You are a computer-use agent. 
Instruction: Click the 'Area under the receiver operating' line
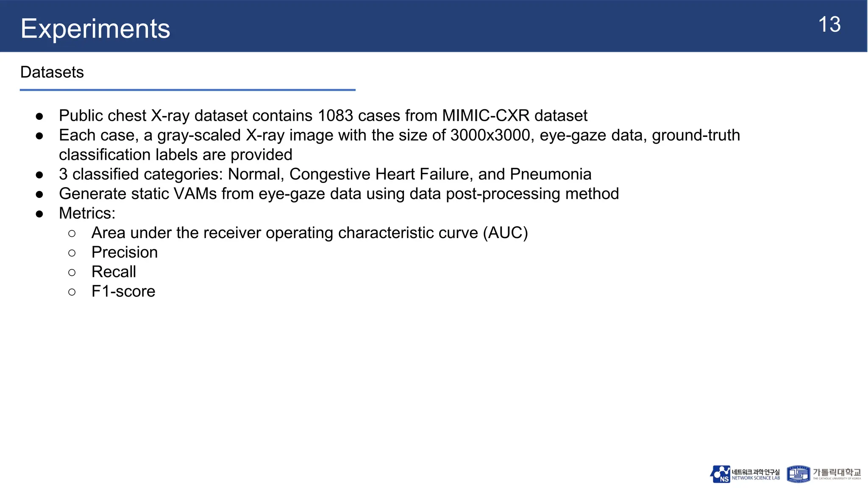(x=309, y=233)
